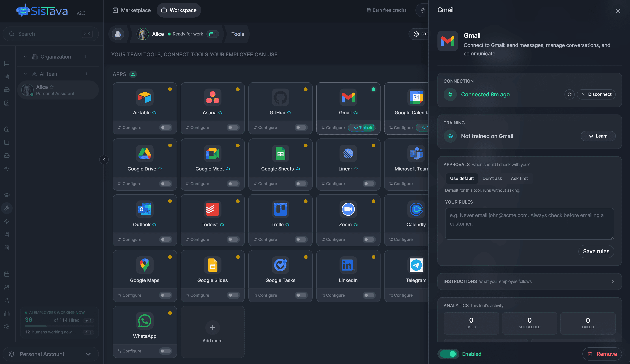Click the wrench tools icon in sidebar

[x=7, y=208]
